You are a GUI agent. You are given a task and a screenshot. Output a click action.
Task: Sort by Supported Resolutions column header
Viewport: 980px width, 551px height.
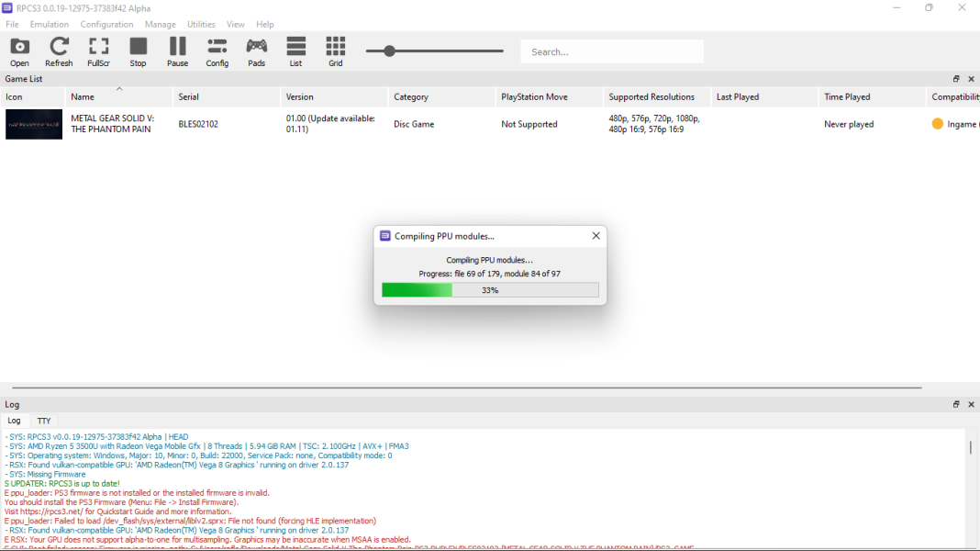656,97
